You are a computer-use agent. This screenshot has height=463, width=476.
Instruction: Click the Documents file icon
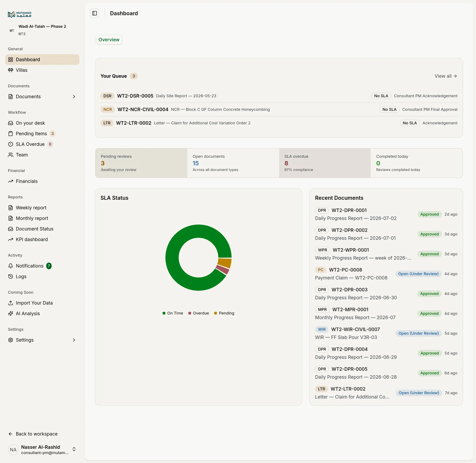pyautogui.click(x=11, y=97)
